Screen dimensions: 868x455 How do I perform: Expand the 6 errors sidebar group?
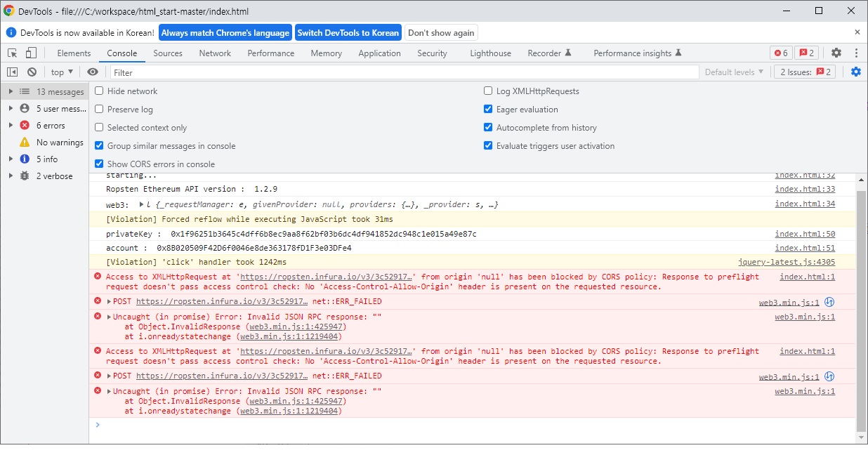(x=11, y=126)
